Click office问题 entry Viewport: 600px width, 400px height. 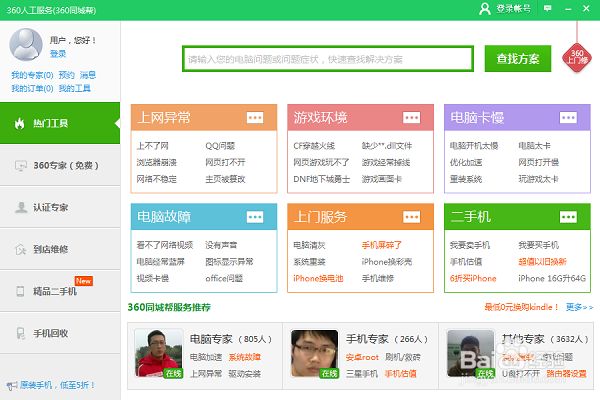coord(224,278)
